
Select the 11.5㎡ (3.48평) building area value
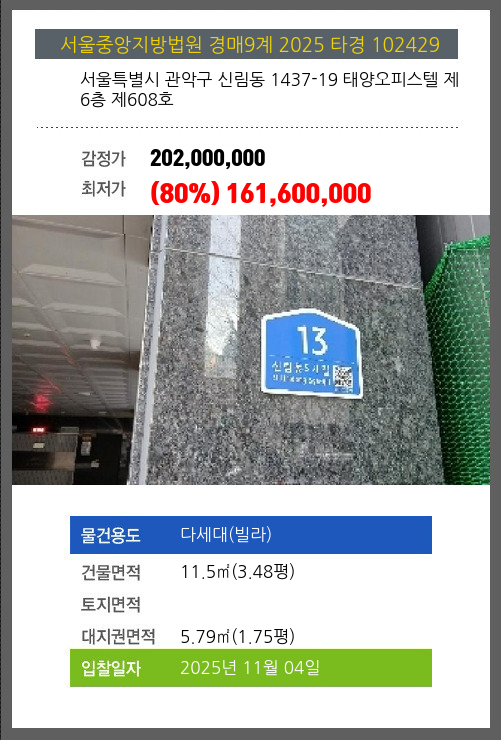pos(238,572)
